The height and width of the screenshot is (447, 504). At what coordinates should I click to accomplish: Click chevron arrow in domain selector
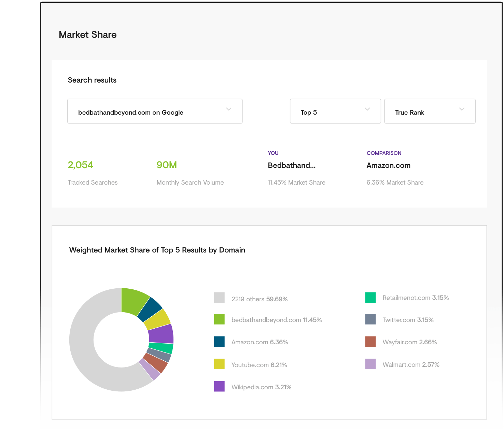click(229, 109)
